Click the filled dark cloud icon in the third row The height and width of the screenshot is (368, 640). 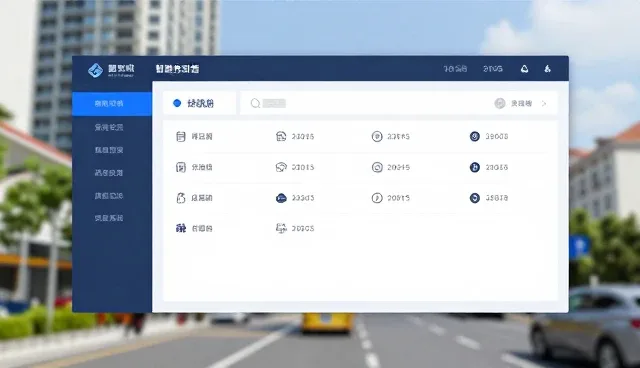281,198
